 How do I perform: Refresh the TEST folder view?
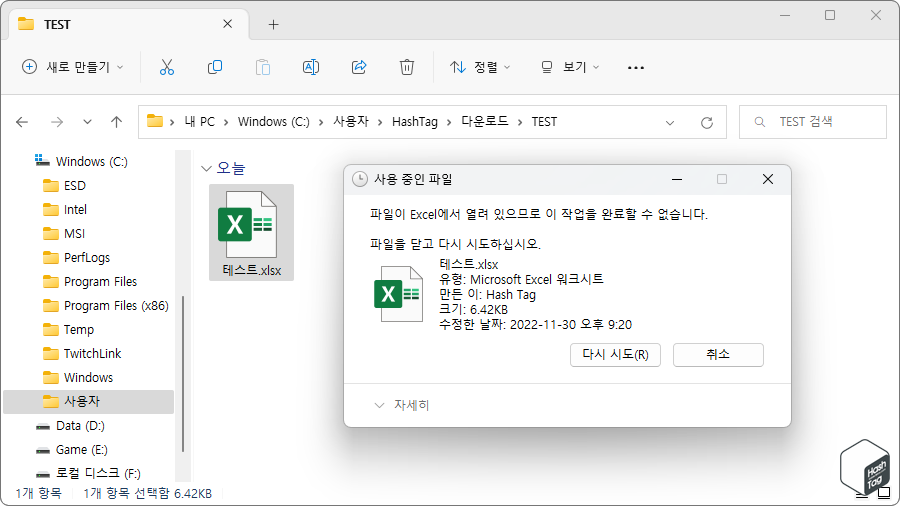(x=707, y=122)
